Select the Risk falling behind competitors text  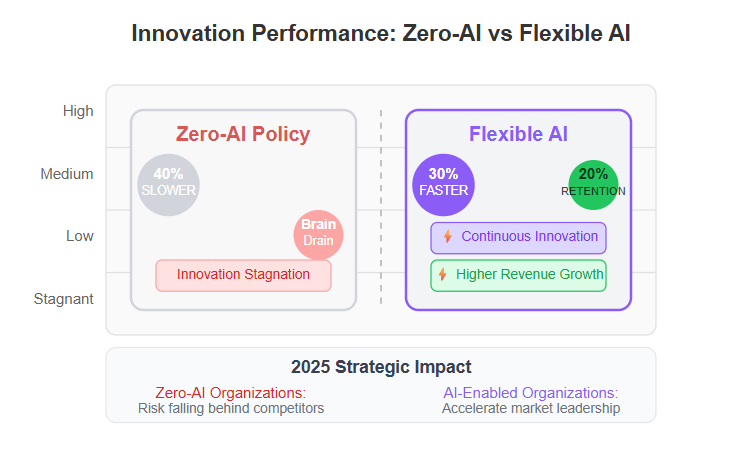point(231,408)
